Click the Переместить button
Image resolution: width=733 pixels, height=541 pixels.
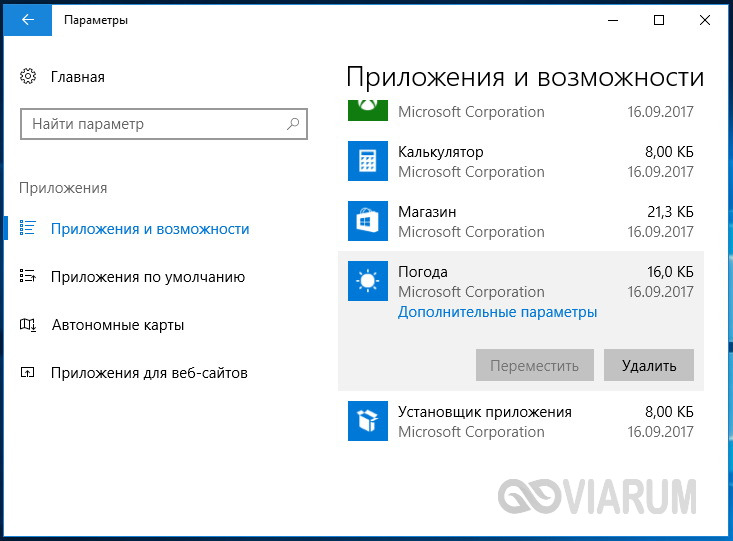click(x=535, y=365)
